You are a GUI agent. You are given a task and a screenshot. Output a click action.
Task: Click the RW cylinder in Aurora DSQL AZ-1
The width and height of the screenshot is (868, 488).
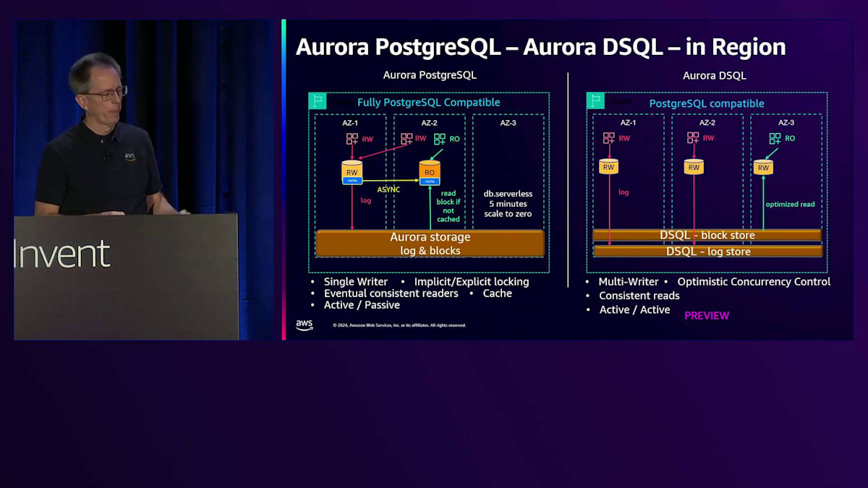(608, 167)
